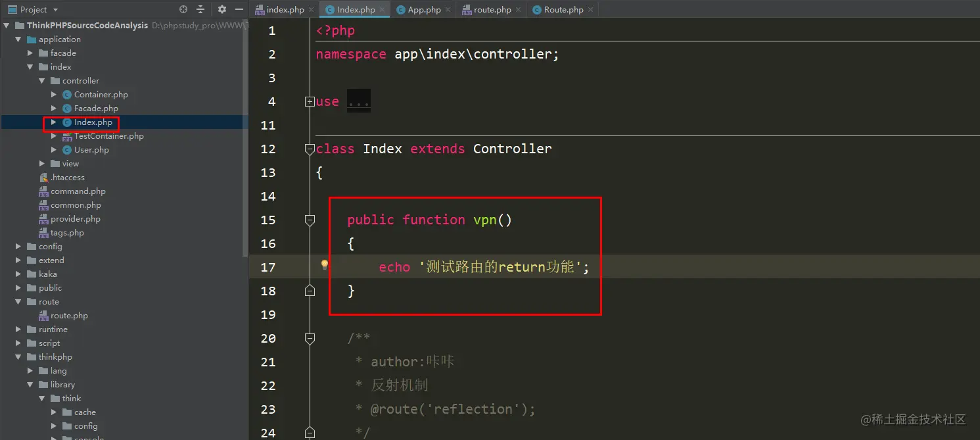Select route.php under route folder
This screenshot has width=980, height=440.
tap(69, 316)
